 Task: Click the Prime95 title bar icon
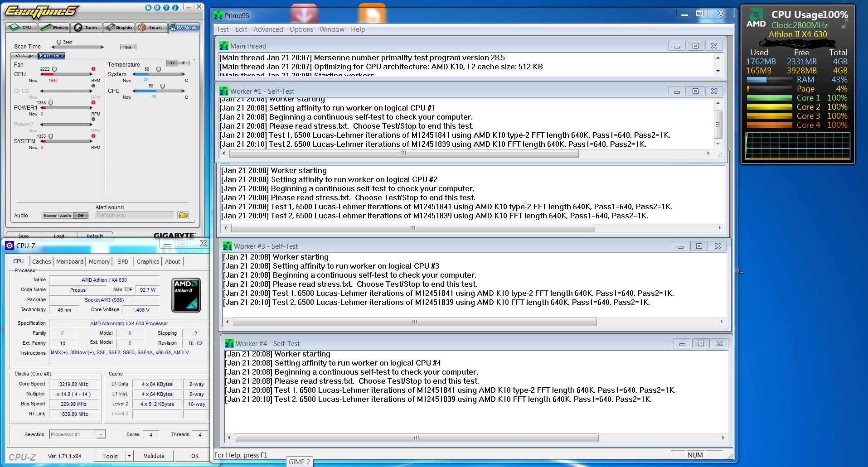tap(218, 15)
